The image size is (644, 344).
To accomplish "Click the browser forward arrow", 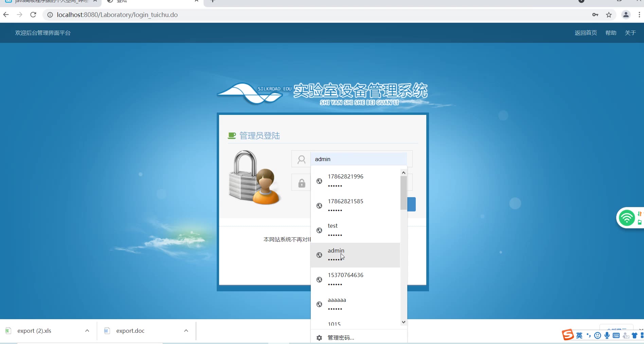I will pyautogui.click(x=19, y=15).
